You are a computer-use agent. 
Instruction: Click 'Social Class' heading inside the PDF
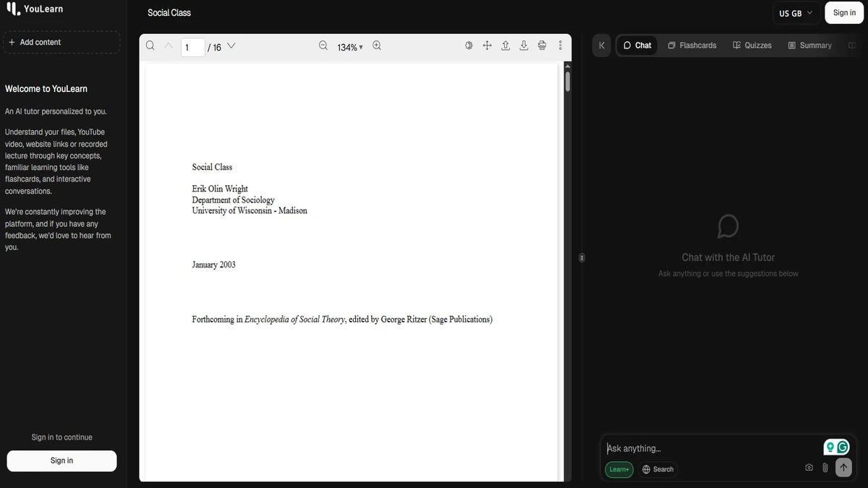click(x=212, y=167)
